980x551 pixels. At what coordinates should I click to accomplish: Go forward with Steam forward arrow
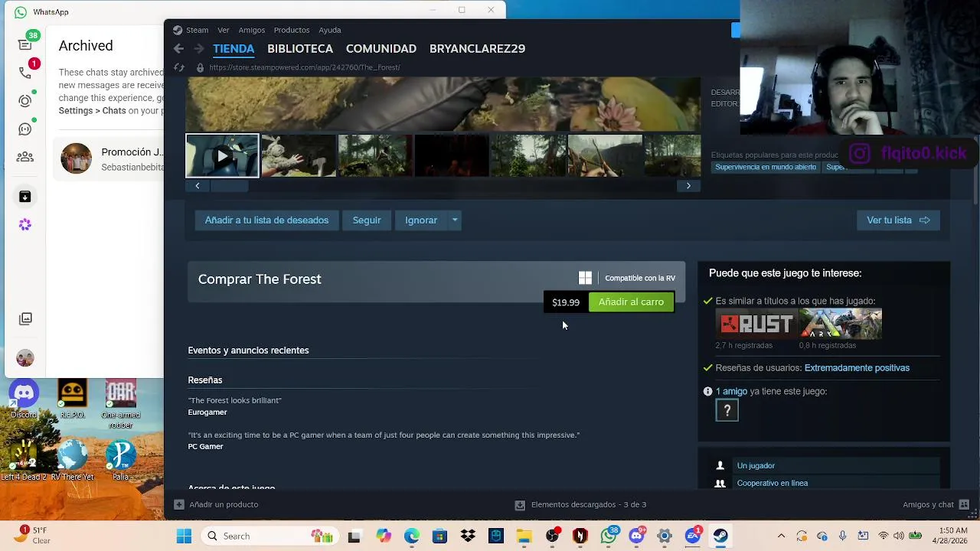(x=198, y=48)
